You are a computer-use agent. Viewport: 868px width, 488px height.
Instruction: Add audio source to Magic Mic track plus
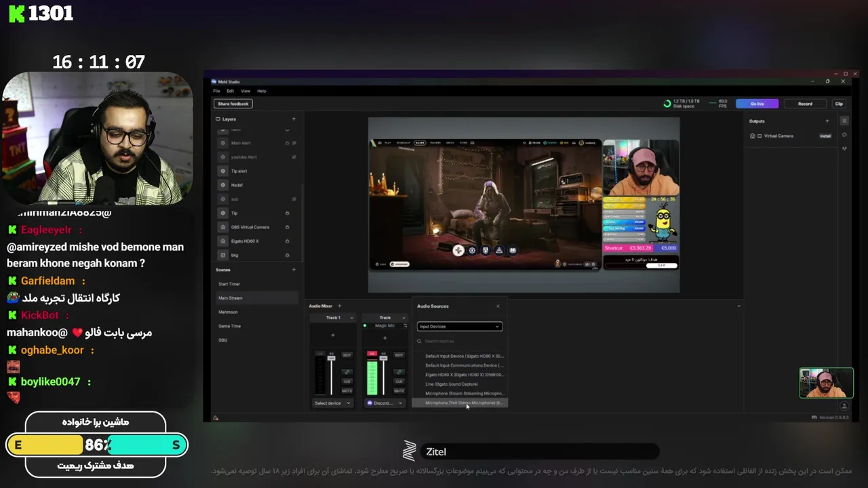pyautogui.click(x=384, y=338)
